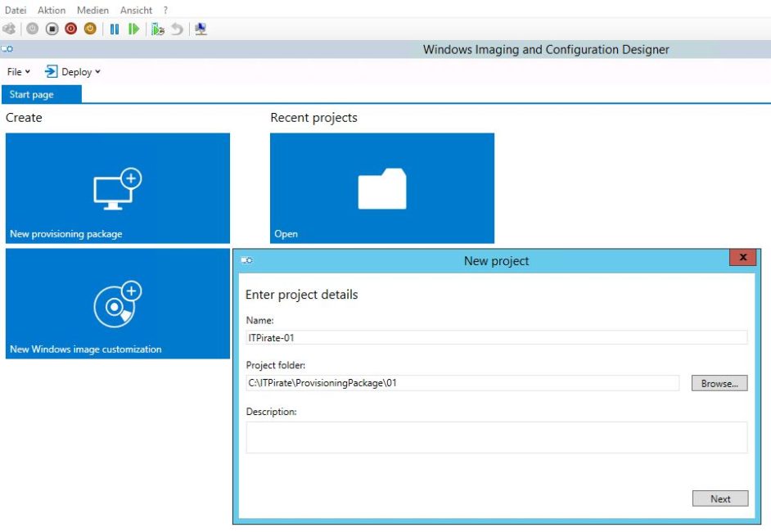Click the Browse button for project folder
This screenshot has width=771, height=532.
pos(719,383)
